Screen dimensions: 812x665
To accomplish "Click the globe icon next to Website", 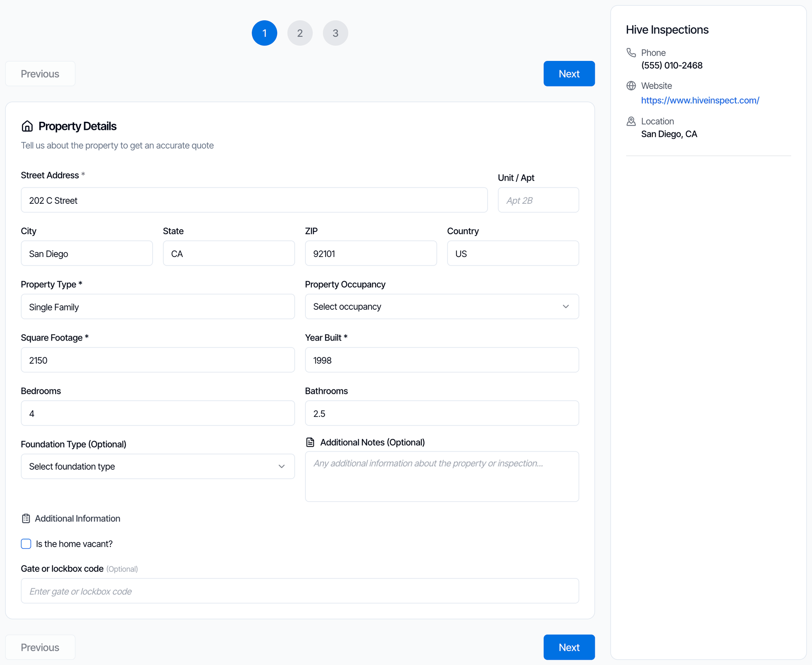I will click(631, 86).
